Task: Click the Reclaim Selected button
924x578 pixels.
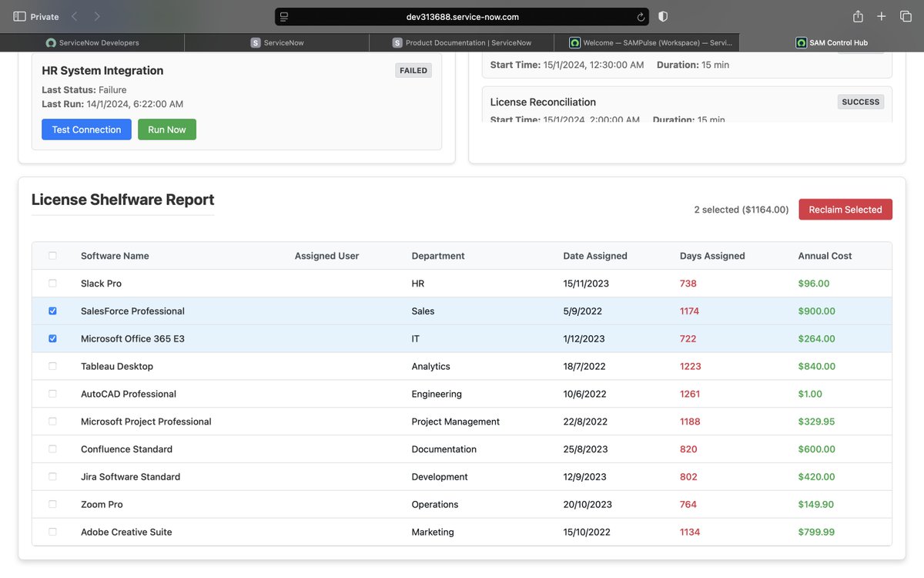Action: point(845,210)
